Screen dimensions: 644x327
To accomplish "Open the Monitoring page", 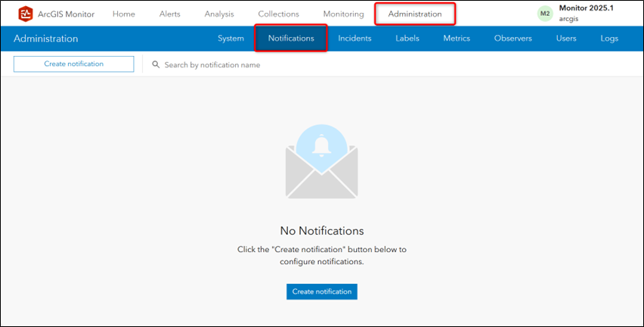I will tap(343, 14).
